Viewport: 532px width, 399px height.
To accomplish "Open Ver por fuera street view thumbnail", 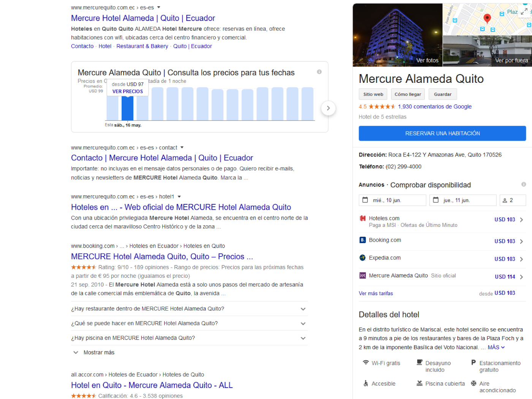I will click(x=488, y=51).
